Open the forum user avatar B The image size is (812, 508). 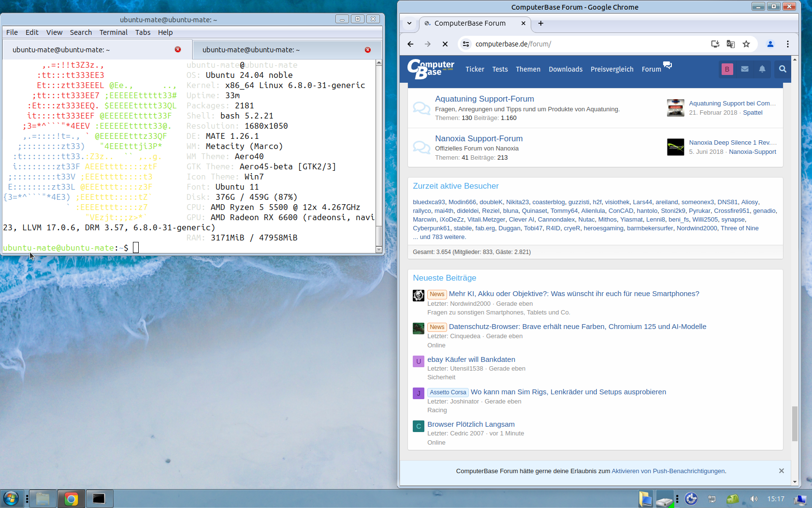pos(727,69)
